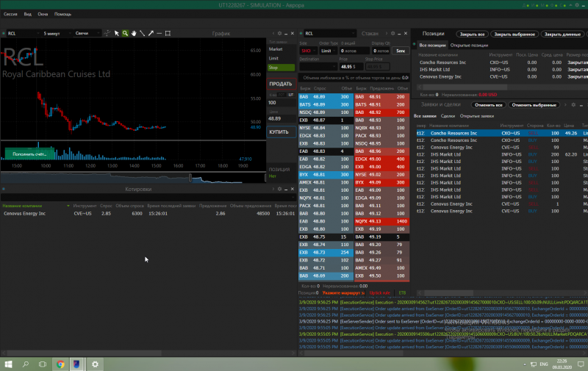The width and height of the screenshot is (588, 371).
Task: Click the chart time range slider handle
Action: point(190,178)
